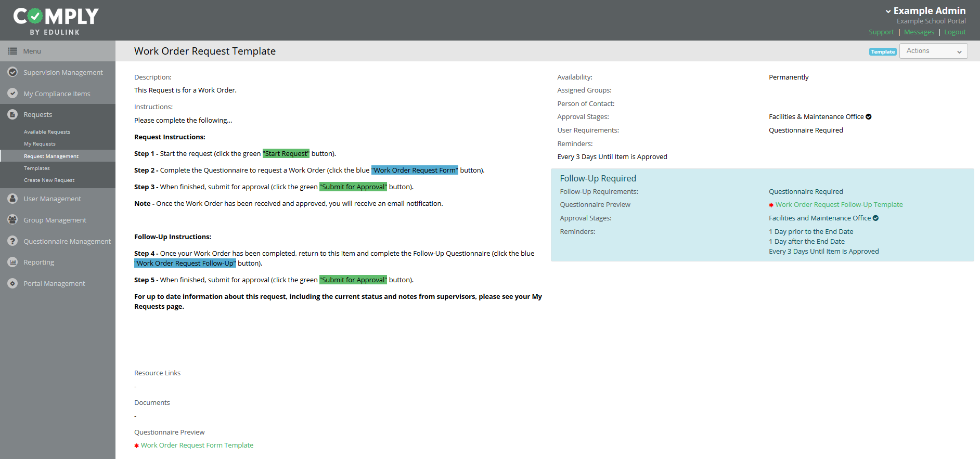Click blue 'Work Order Request Form' highlighted text
The width and height of the screenshot is (980, 459).
[415, 171]
